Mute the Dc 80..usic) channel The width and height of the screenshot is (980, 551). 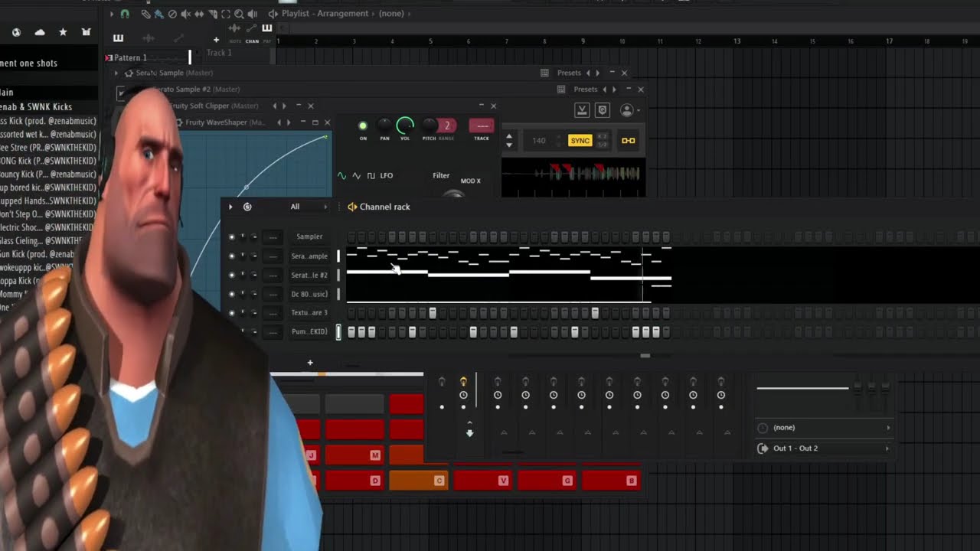tap(232, 295)
